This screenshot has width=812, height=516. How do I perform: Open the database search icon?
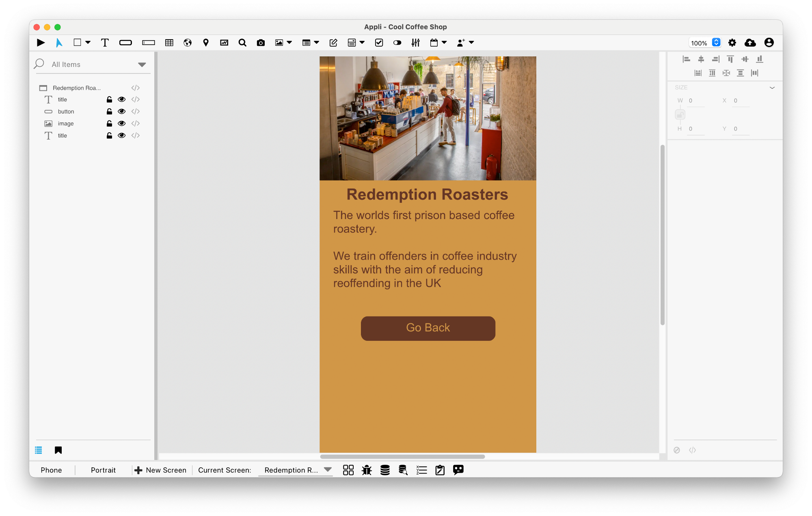(403, 470)
